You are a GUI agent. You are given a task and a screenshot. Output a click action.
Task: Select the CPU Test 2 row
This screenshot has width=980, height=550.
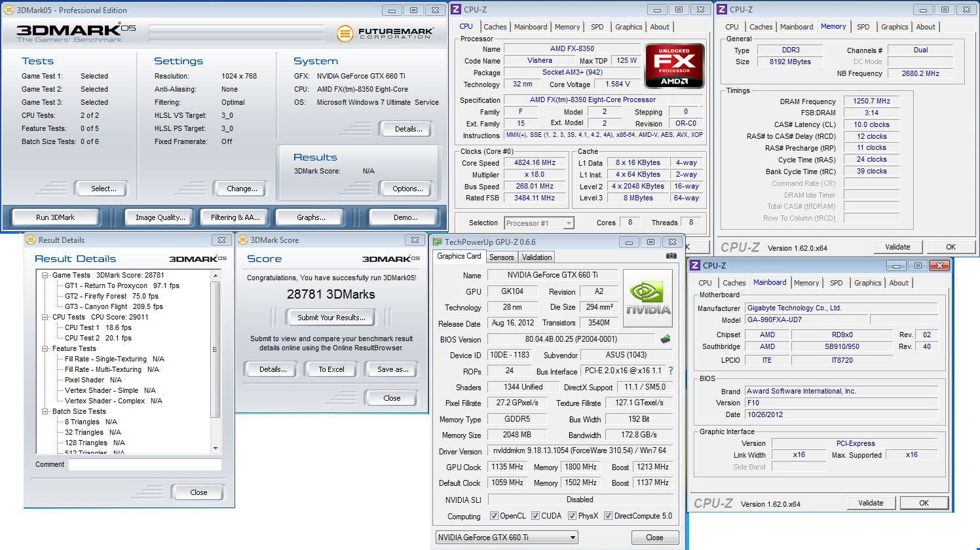pyautogui.click(x=98, y=339)
